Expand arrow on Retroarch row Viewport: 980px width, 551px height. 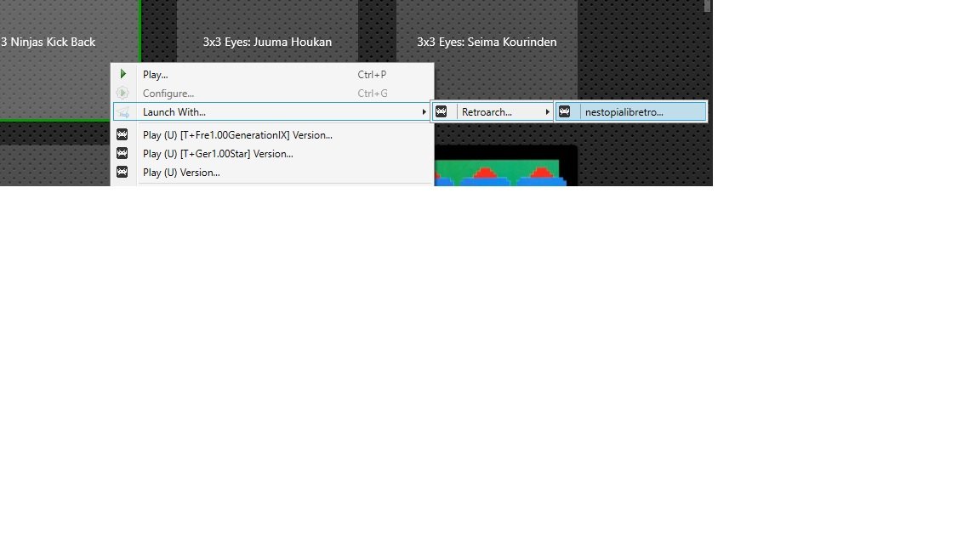coord(547,112)
